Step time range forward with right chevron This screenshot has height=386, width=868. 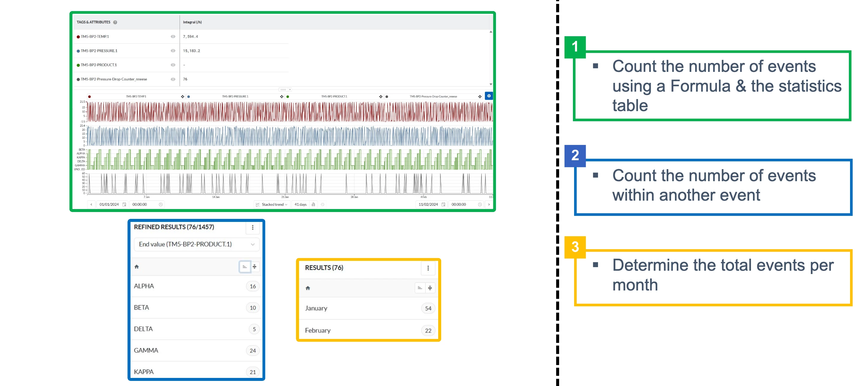coord(489,204)
